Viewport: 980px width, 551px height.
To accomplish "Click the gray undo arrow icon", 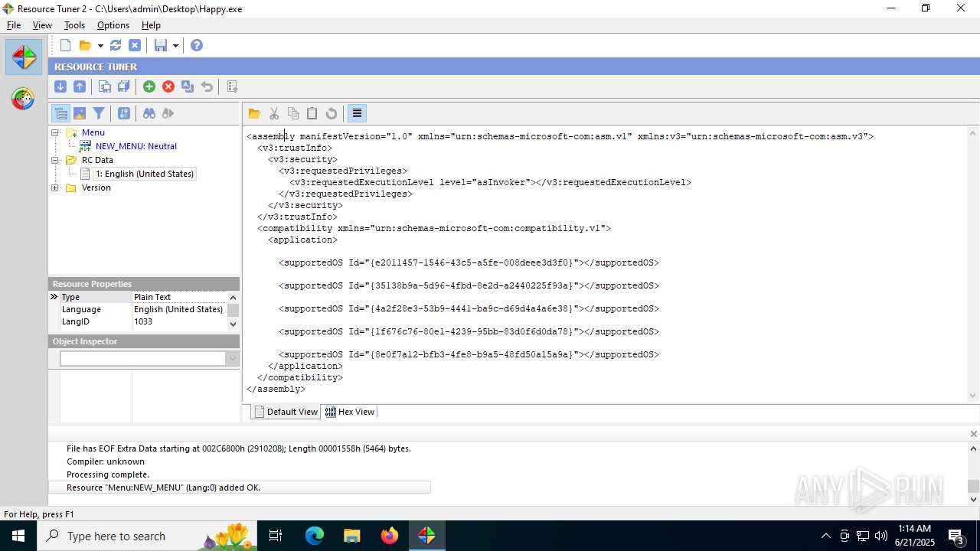I will click(207, 86).
